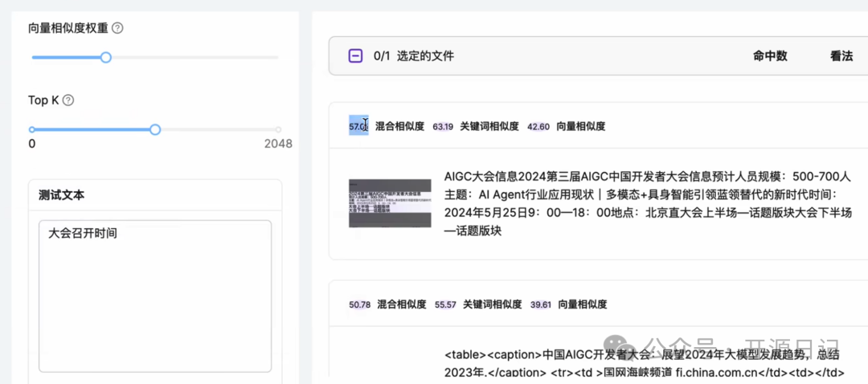Click the 向量相似度权重 label
The image size is (868, 384).
[x=68, y=27]
